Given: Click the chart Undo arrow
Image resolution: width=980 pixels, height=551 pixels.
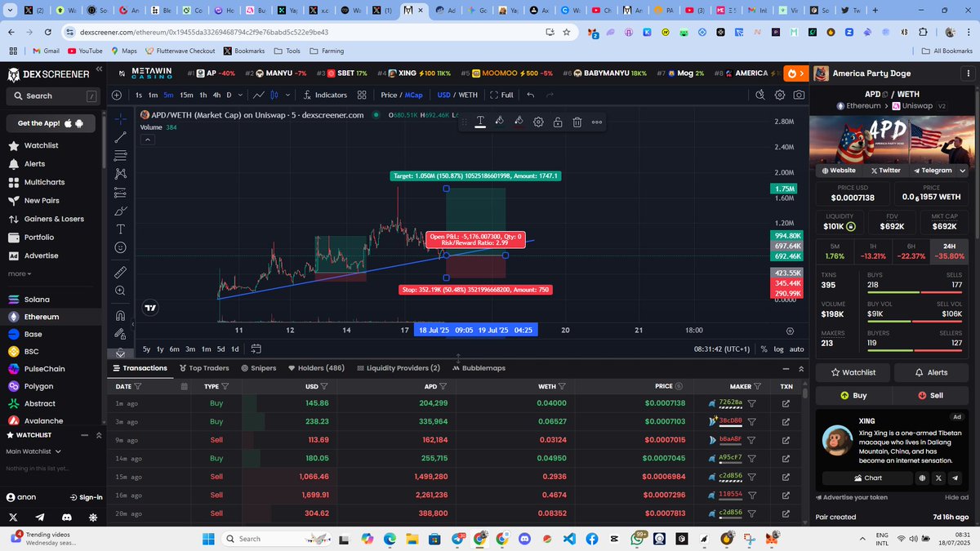Looking at the screenshot, I should pos(531,95).
